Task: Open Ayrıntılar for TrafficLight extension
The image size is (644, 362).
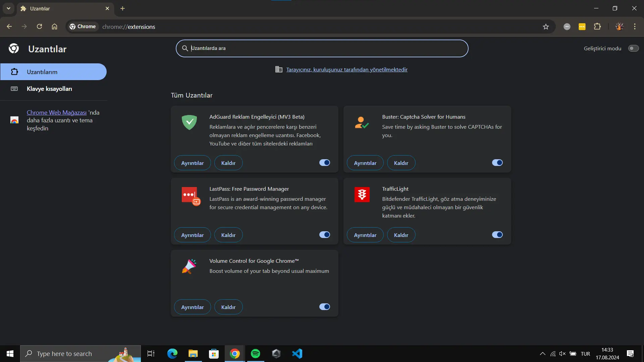Action: (x=365, y=235)
